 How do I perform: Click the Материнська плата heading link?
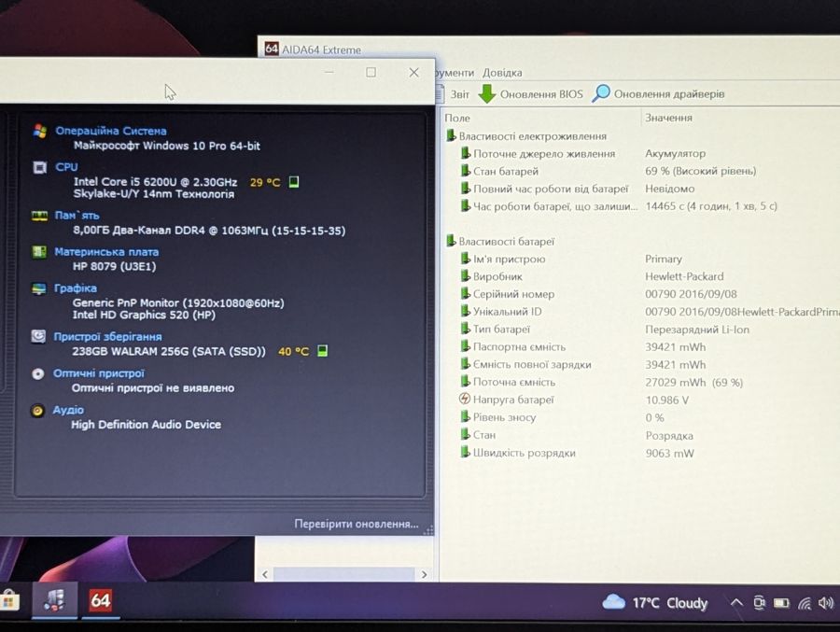(106, 251)
